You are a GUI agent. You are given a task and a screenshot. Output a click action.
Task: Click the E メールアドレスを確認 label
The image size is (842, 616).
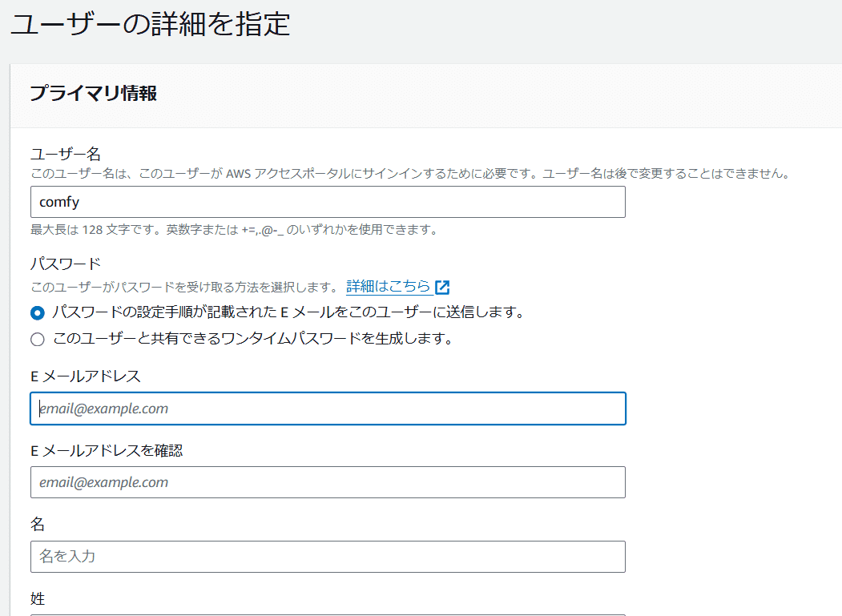tap(107, 450)
